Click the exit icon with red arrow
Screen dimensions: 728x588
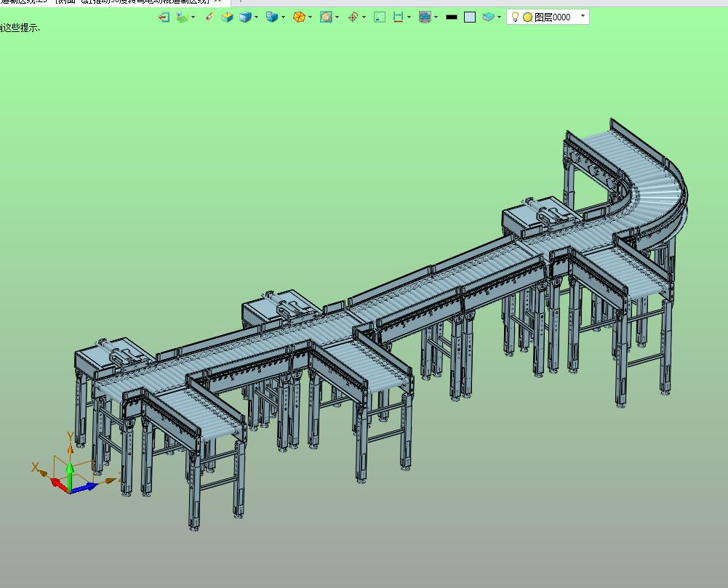tap(164, 17)
